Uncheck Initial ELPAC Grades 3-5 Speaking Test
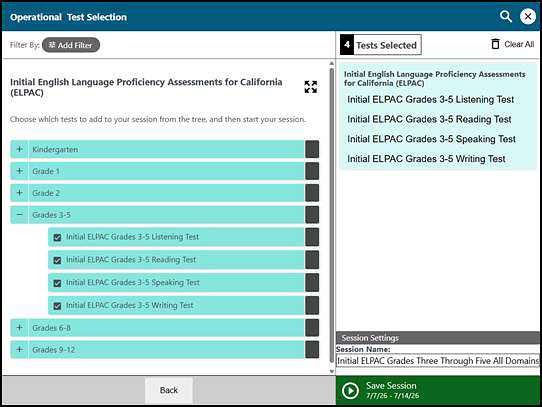Viewport: 542px width, 407px height. point(57,283)
